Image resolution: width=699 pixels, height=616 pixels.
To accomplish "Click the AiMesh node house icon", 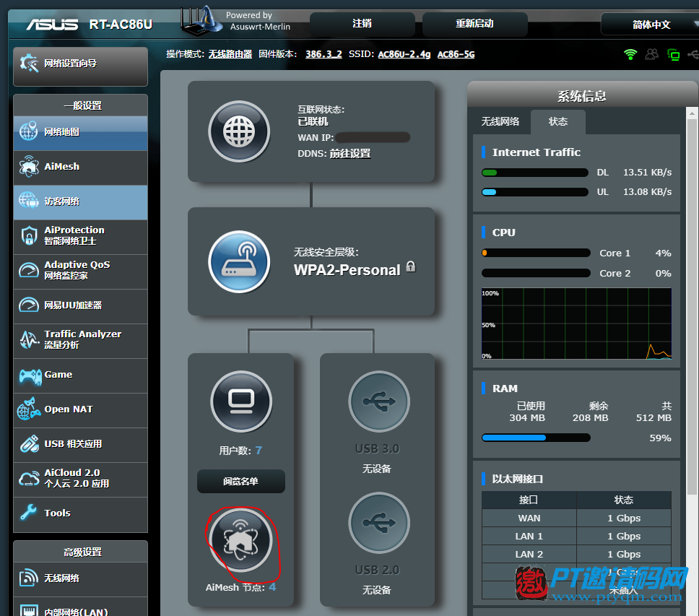I will [x=240, y=539].
